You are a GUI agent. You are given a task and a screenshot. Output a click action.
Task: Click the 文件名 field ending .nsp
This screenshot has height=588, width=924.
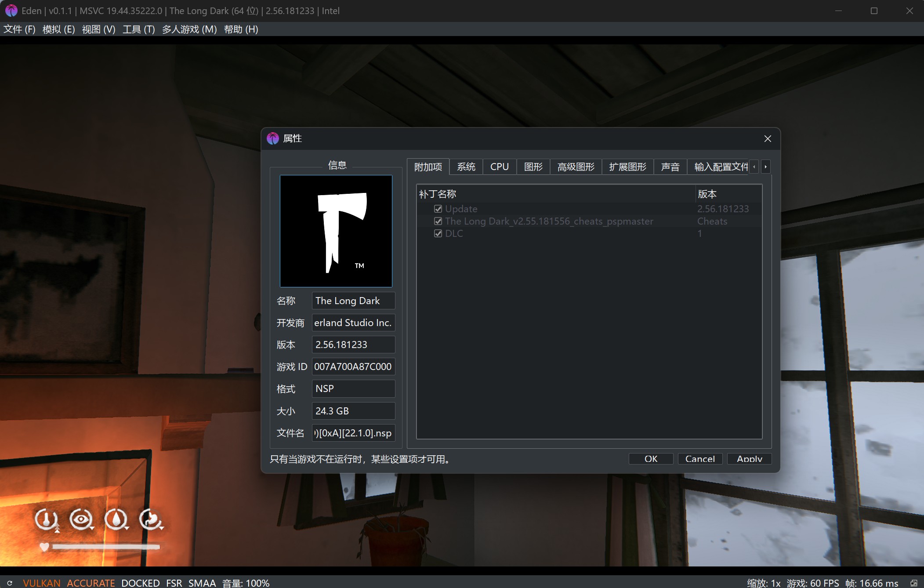point(354,433)
